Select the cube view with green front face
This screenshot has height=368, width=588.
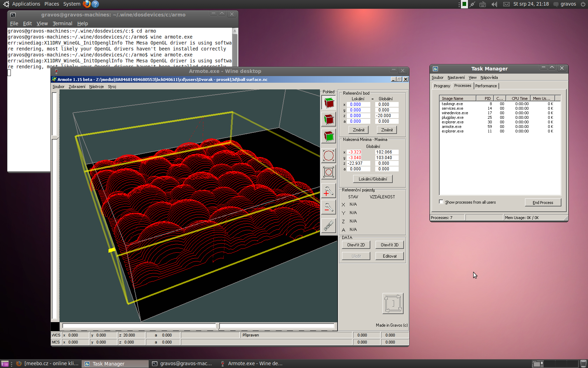coord(329,136)
